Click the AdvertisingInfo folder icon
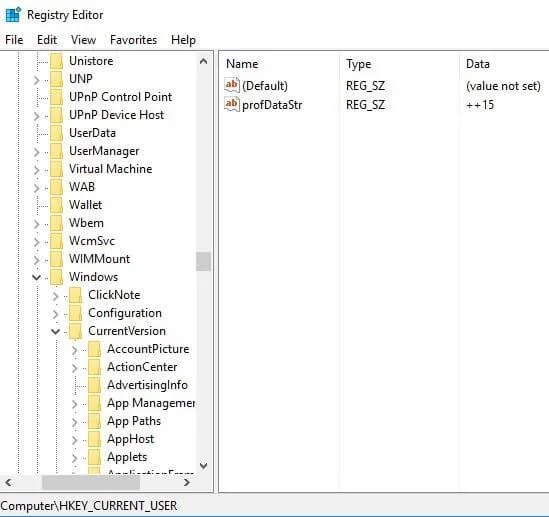The image size is (549, 517). [x=94, y=385]
